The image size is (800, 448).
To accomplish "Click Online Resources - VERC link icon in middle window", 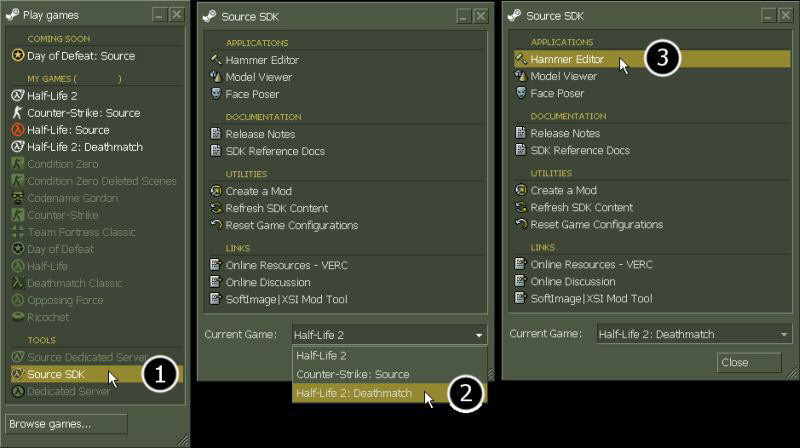I will [x=216, y=265].
